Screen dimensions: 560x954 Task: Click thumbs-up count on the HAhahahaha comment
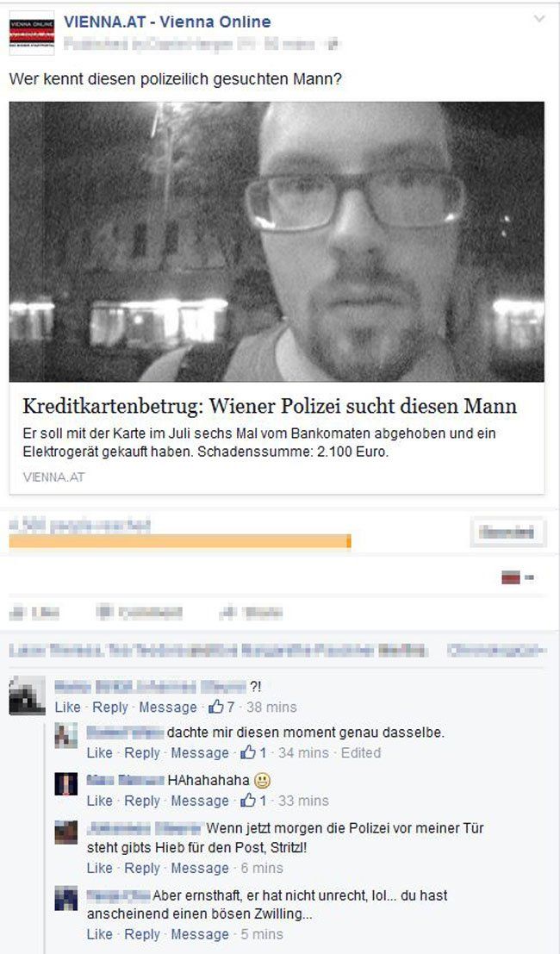point(253,801)
